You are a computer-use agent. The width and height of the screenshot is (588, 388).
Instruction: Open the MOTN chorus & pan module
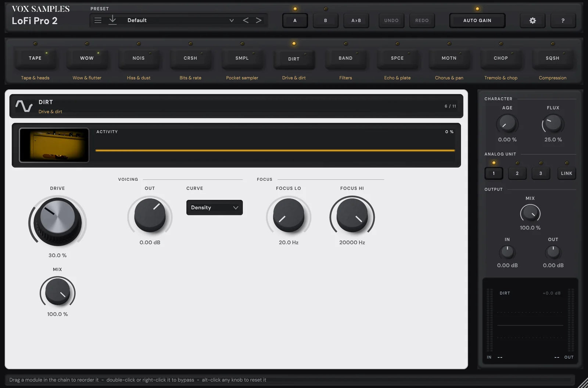[x=449, y=59]
